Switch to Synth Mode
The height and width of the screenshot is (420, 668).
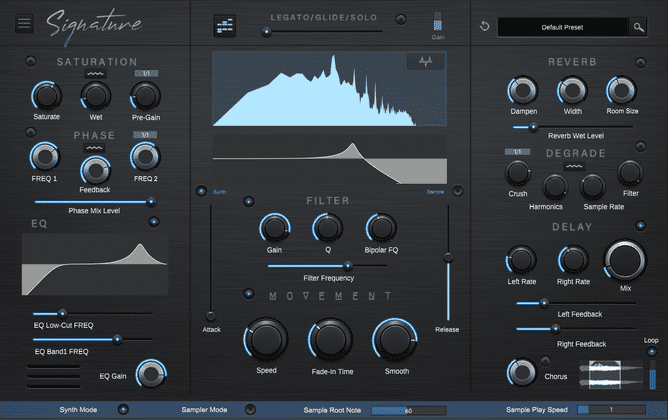pos(124,409)
